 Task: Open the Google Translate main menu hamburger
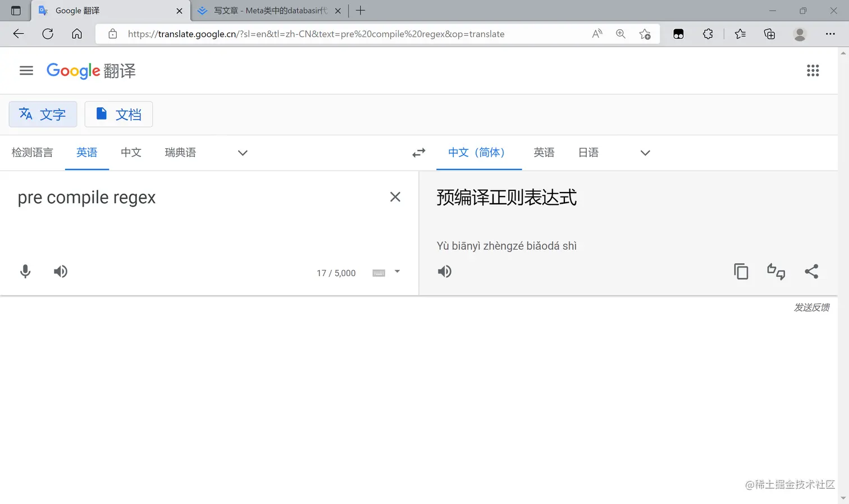pos(26,71)
